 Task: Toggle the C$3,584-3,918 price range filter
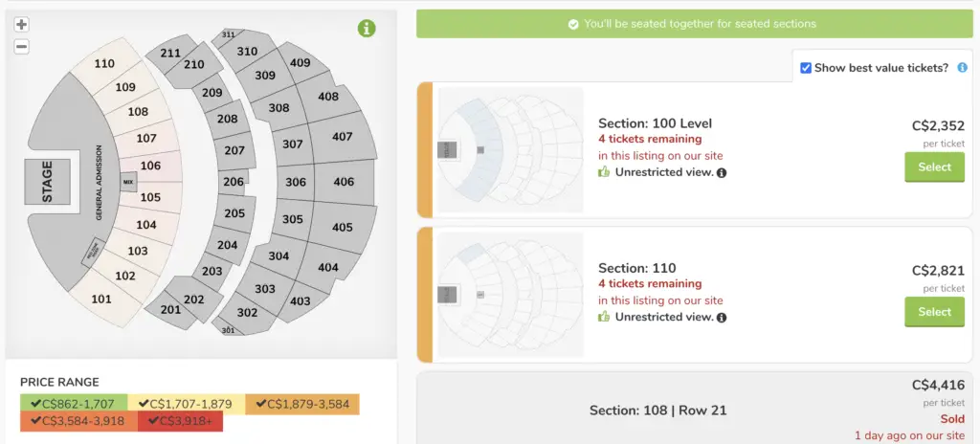[x=78, y=421]
